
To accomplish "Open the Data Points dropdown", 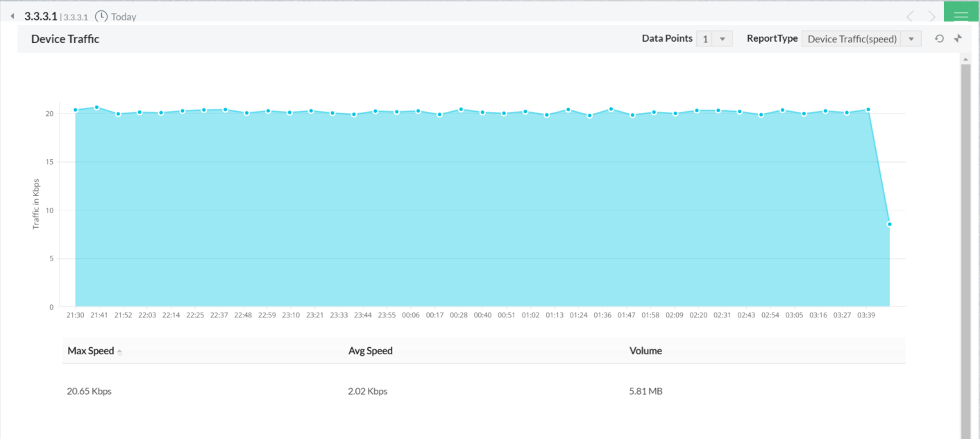I will click(x=714, y=39).
